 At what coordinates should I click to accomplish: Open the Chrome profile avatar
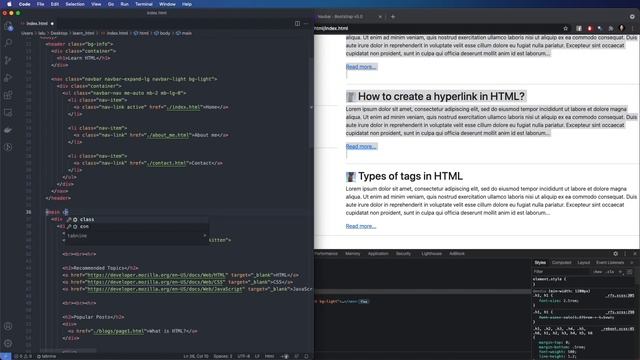coord(622,28)
